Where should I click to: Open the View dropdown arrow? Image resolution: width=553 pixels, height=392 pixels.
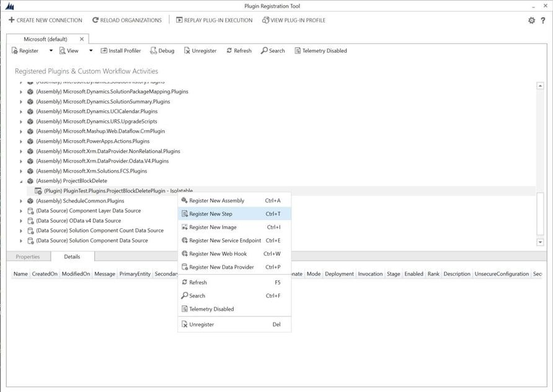91,51
